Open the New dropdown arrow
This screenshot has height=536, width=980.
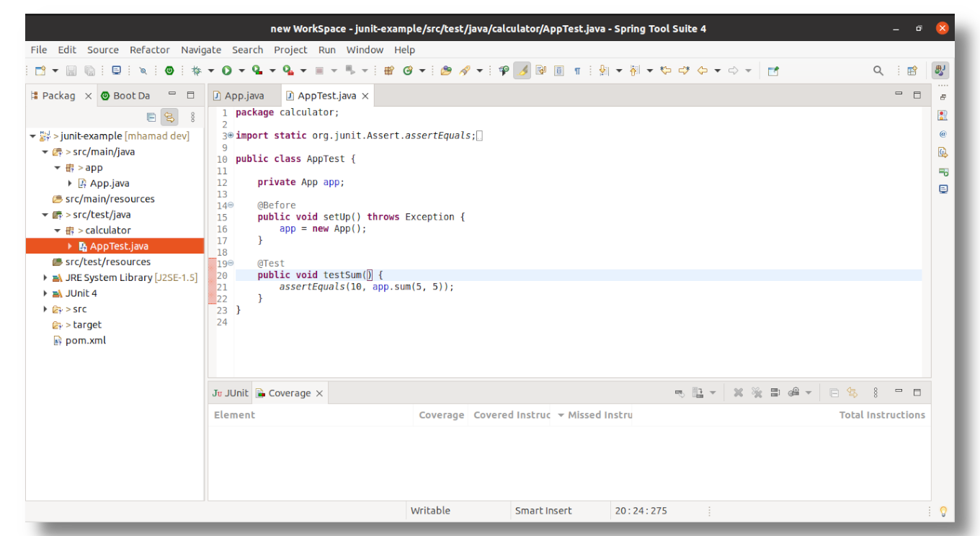pos(55,71)
